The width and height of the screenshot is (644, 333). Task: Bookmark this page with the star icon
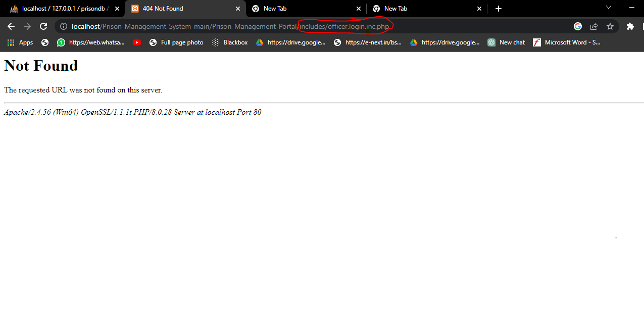pos(610,26)
